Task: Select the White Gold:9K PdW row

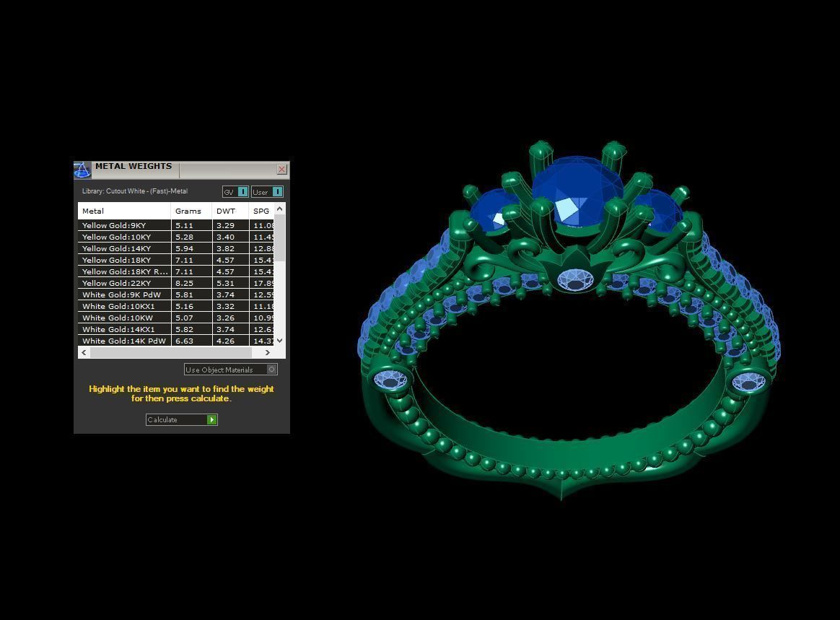Action: pyautogui.click(x=176, y=294)
